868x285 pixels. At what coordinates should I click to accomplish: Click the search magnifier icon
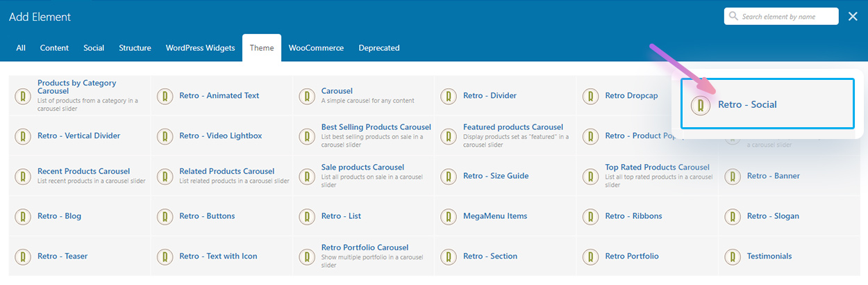tap(734, 17)
